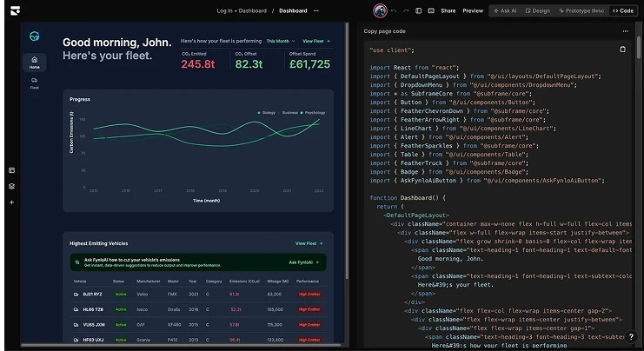Viewport: 644px width, 351px height.
Task: Open the device preview icon beside Share
Action: pos(431,10)
